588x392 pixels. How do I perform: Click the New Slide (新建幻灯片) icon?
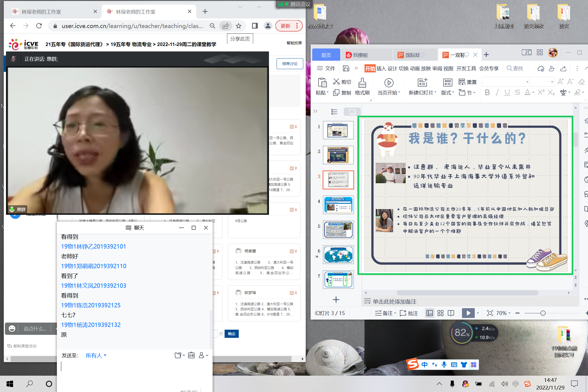422,83
